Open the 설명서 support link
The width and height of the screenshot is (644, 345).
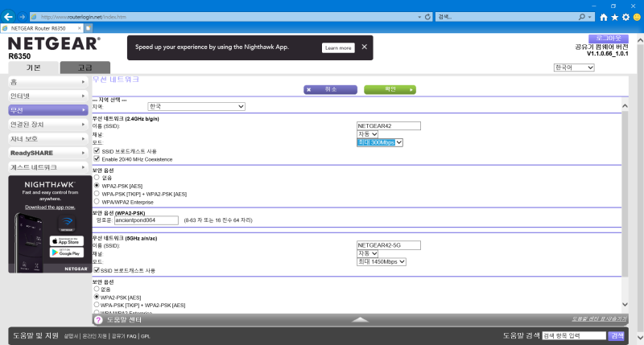click(x=71, y=336)
